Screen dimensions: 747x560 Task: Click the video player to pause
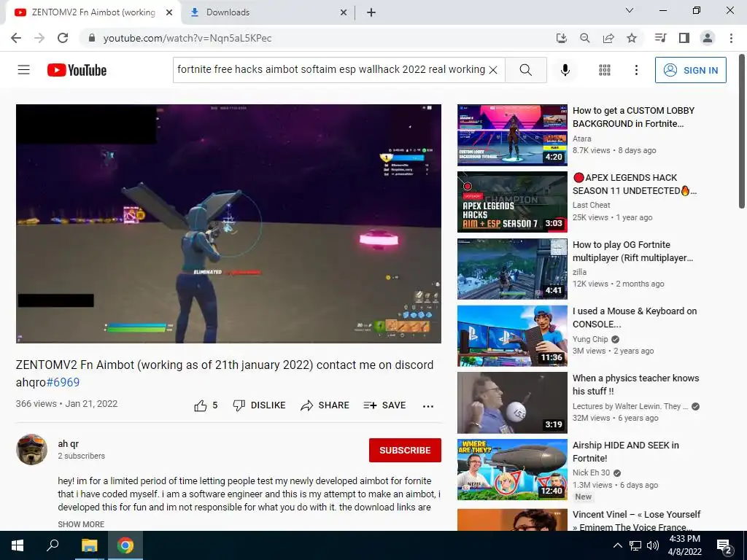228,224
